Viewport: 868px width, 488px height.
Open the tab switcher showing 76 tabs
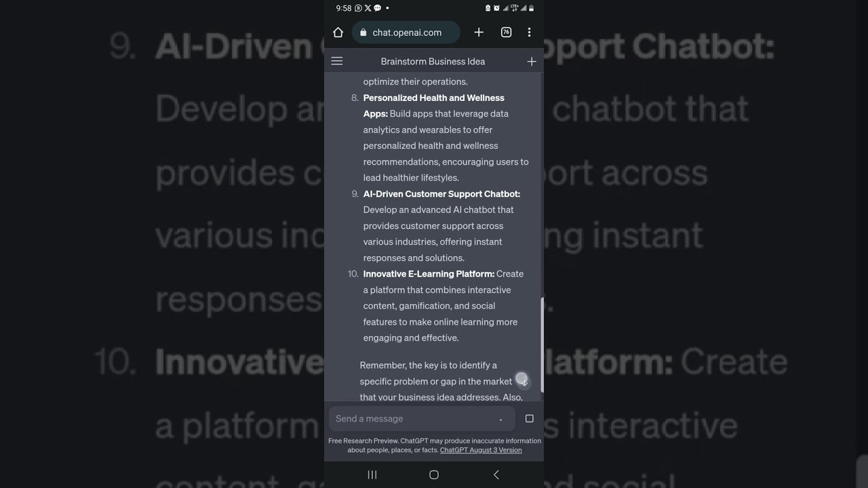506,32
